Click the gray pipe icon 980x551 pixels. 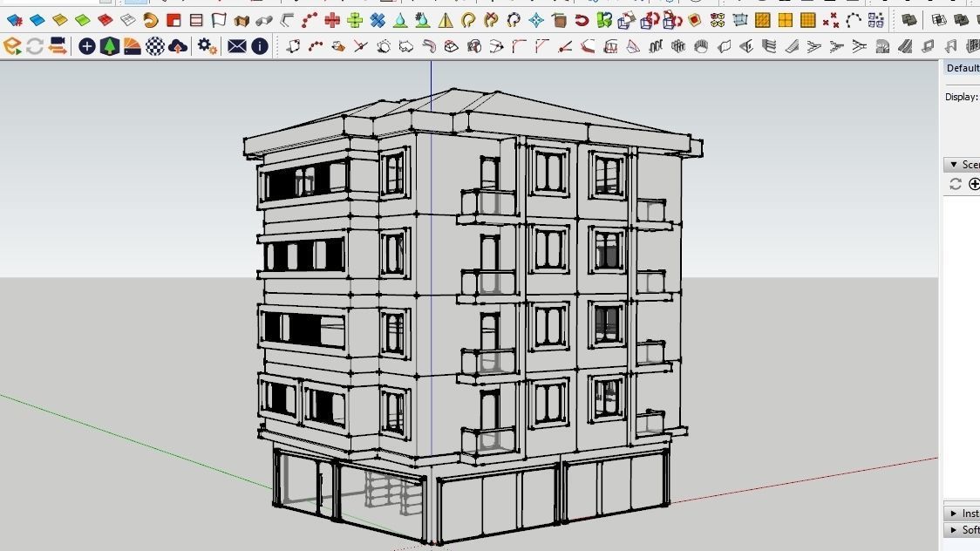point(264,21)
